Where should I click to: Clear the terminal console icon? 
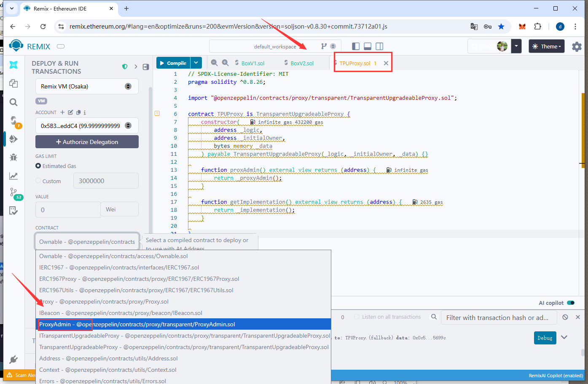coord(565,317)
